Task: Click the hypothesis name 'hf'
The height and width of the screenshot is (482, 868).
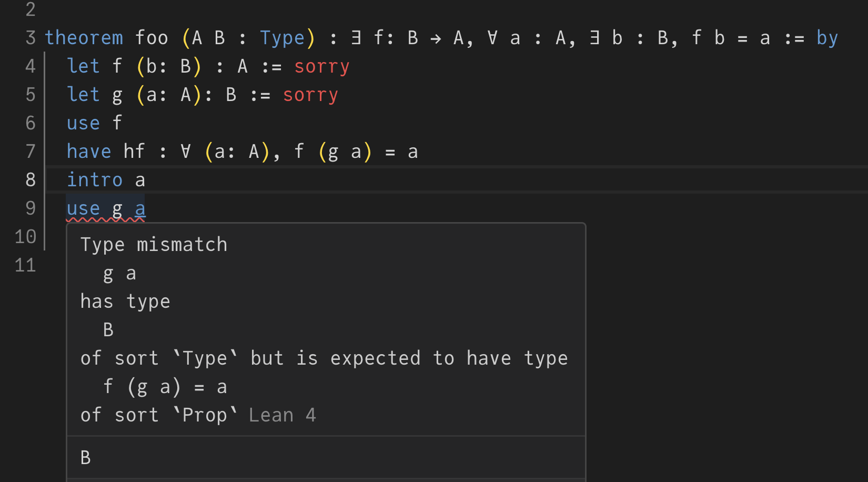Action: click(x=134, y=152)
